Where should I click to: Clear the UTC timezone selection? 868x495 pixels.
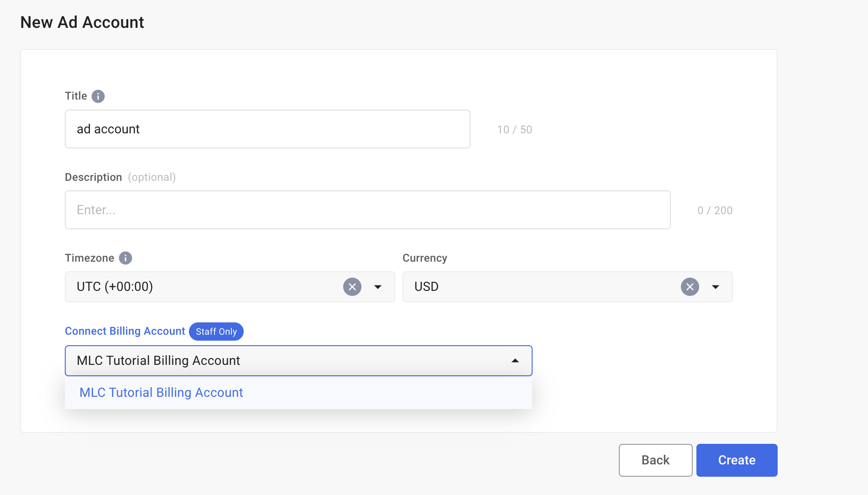pyautogui.click(x=352, y=287)
